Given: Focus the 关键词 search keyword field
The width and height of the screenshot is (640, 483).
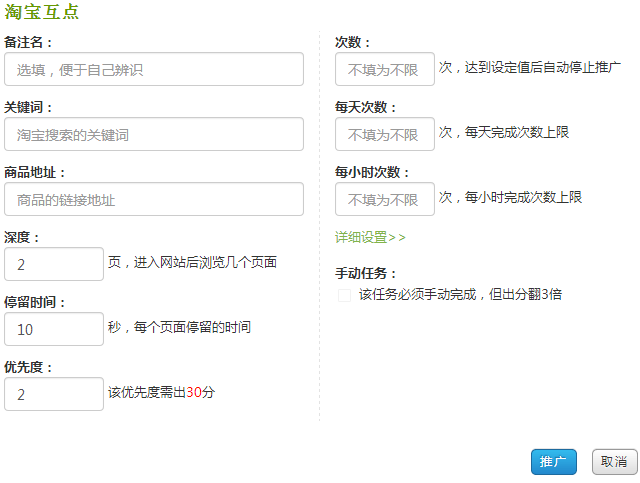Looking at the screenshot, I should coord(154,134).
